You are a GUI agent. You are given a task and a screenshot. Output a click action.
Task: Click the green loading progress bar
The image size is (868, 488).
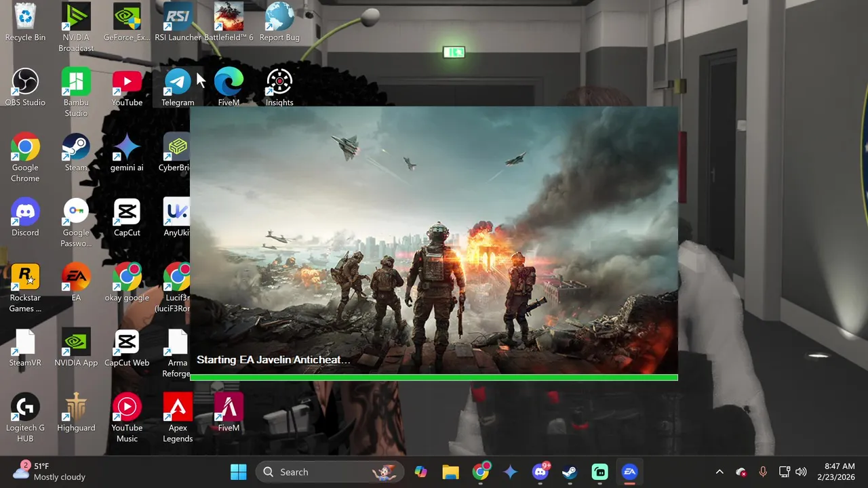pyautogui.click(x=434, y=378)
